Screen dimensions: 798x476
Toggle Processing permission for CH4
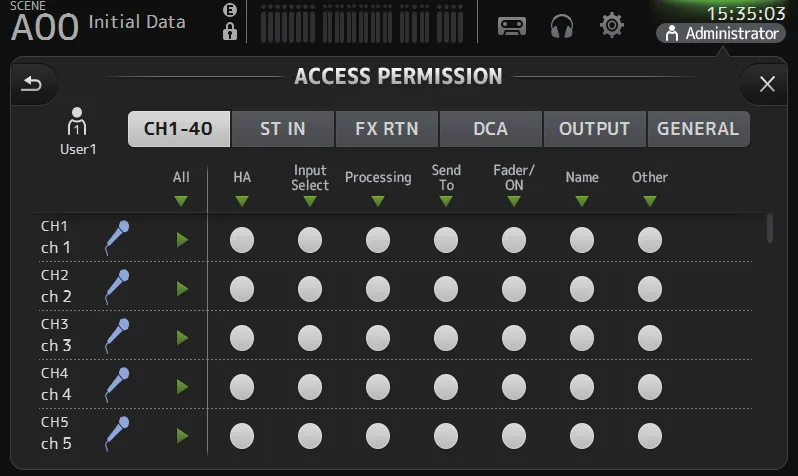tap(378, 387)
